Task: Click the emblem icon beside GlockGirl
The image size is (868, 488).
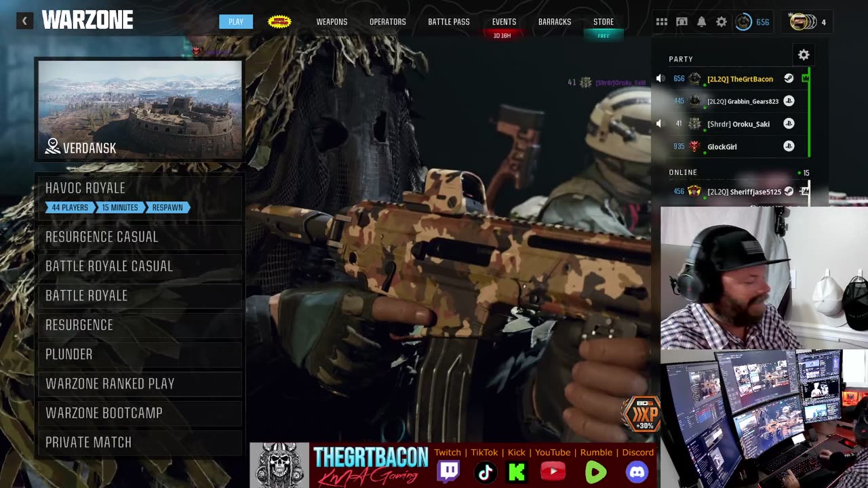Action: click(x=694, y=146)
